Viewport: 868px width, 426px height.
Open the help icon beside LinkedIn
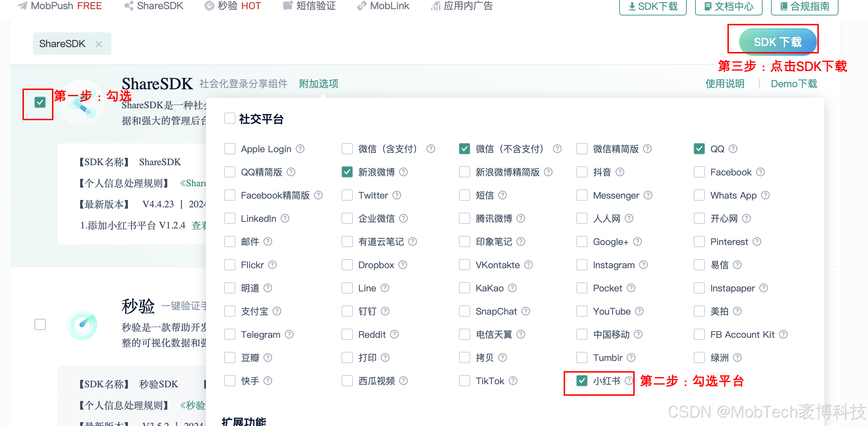point(285,218)
